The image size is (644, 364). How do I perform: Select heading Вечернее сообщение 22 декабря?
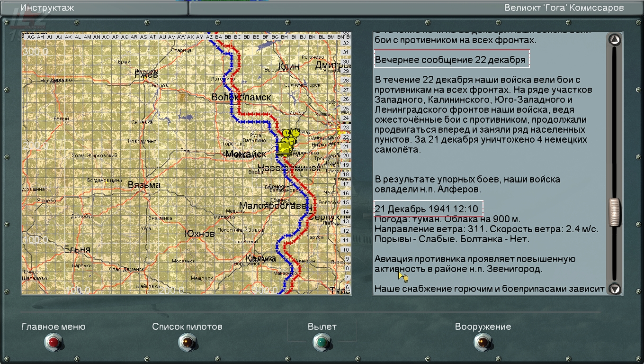[450, 60]
